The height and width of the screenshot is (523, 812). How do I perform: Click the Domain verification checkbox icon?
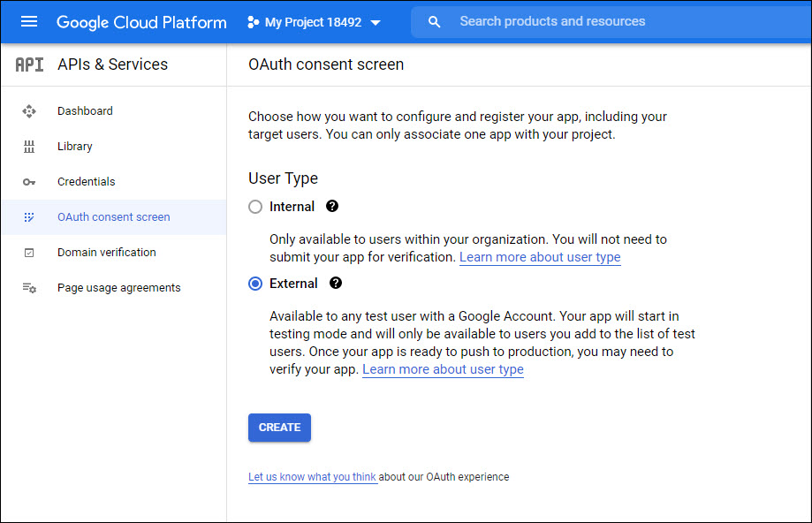coord(29,253)
